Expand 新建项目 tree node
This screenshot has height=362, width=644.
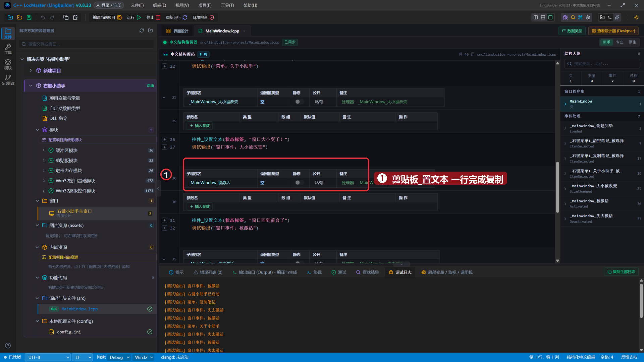(x=31, y=70)
